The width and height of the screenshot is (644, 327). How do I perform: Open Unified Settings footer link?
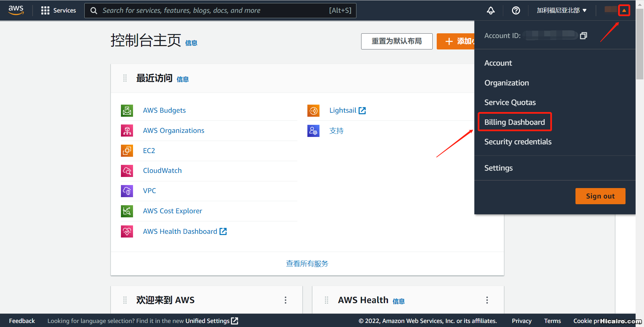pyautogui.click(x=207, y=321)
